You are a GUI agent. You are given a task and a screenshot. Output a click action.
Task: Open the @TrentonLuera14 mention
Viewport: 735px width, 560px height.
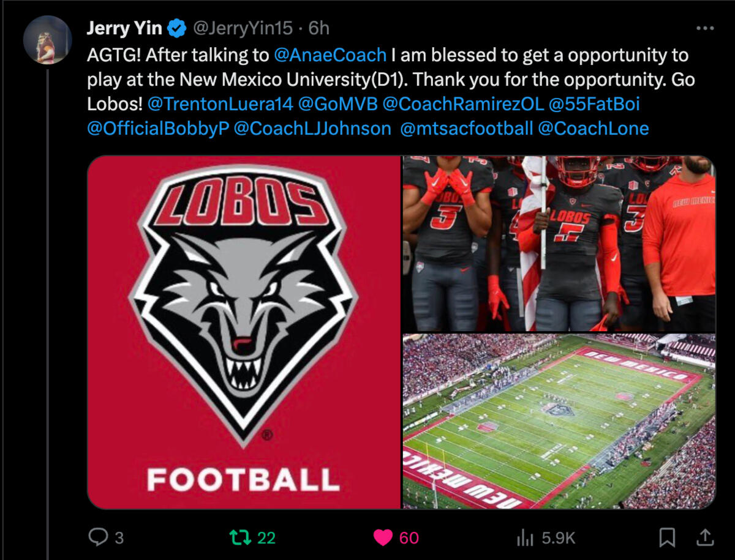pyautogui.click(x=221, y=104)
